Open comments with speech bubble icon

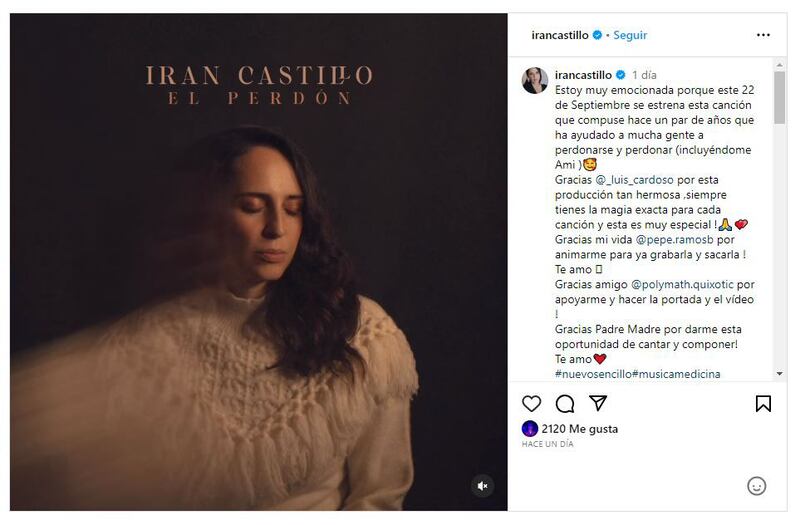[565, 404]
